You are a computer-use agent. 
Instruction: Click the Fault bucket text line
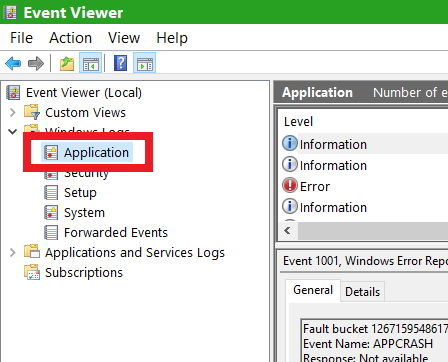(x=375, y=329)
